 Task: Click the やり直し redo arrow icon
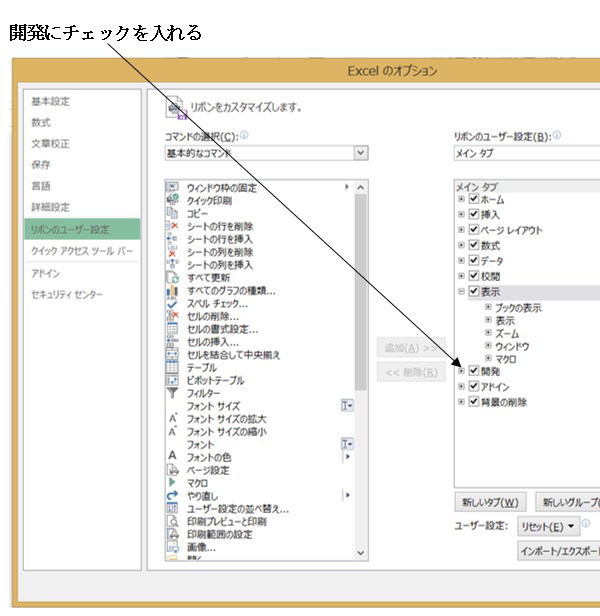(172, 495)
